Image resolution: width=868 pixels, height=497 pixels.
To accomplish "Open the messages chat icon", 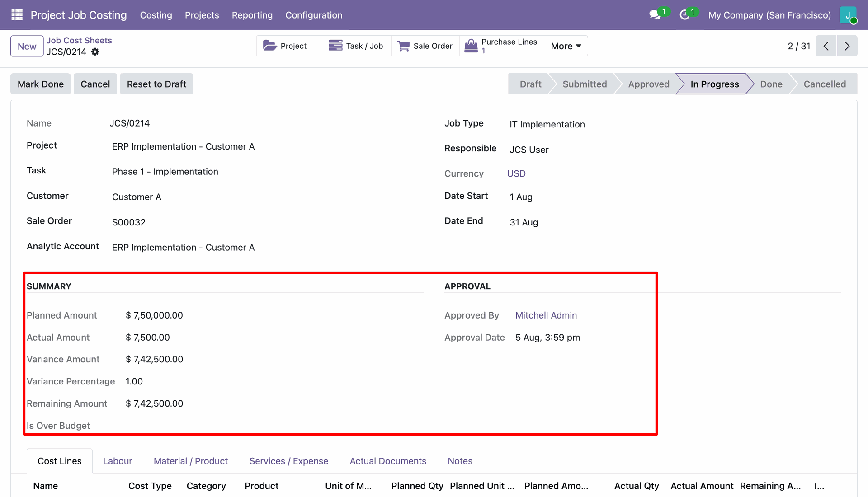I will 655,15.
